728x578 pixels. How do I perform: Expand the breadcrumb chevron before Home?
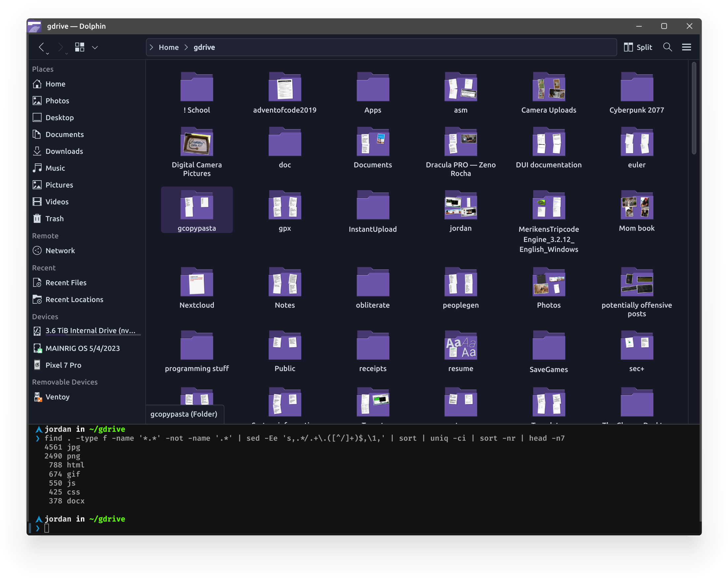(151, 47)
